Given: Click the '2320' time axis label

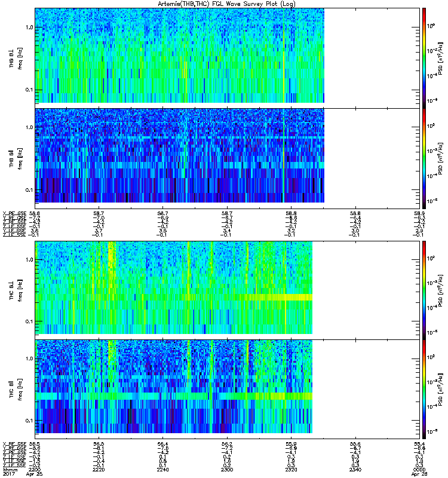Looking at the screenshot, I should click(291, 470).
